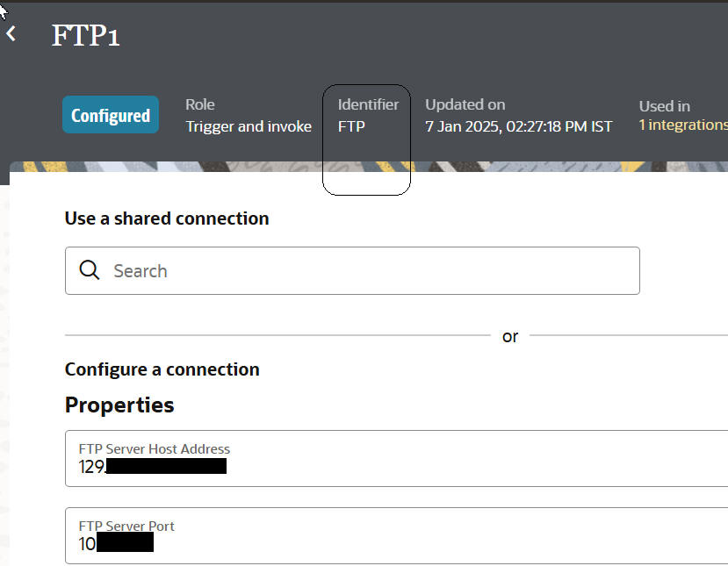Click the FTP1 connection title

click(x=85, y=36)
